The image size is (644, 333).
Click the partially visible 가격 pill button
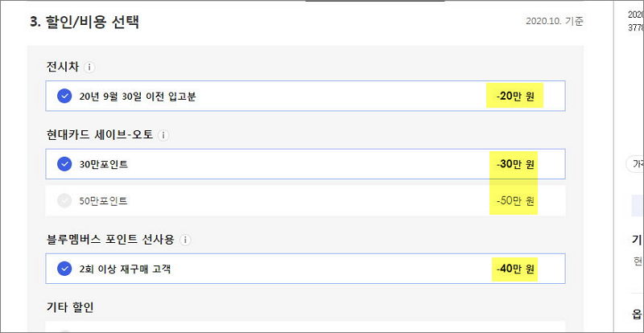[635, 164]
